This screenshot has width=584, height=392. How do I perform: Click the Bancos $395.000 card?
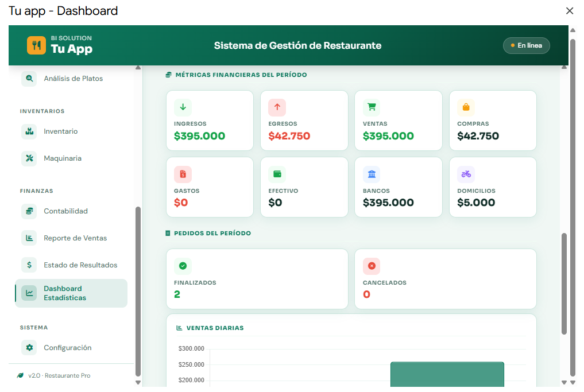tap(399, 187)
